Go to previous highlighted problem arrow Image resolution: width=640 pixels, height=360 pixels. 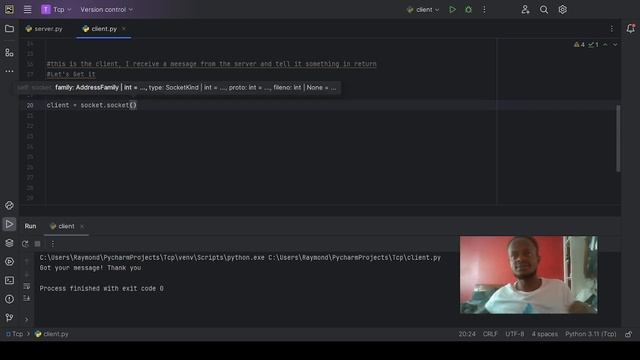[605, 44]
